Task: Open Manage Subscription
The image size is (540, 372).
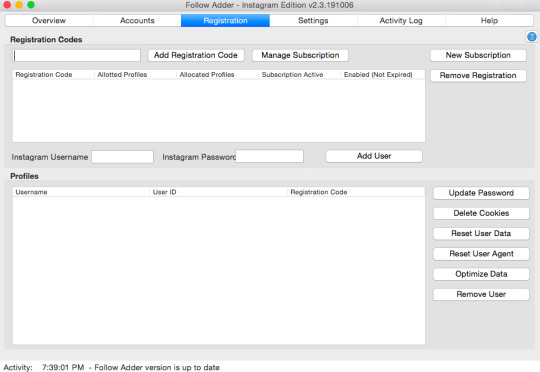Action: coord(300,55)
